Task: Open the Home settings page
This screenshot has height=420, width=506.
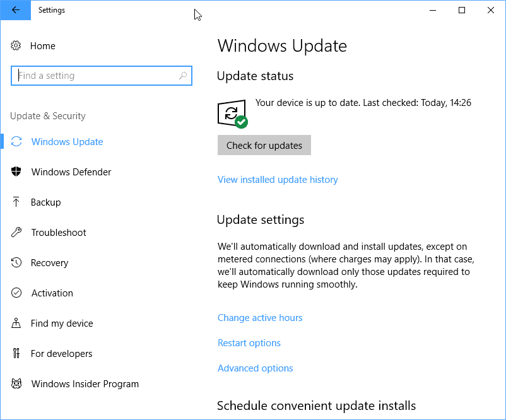Action: 43,46
